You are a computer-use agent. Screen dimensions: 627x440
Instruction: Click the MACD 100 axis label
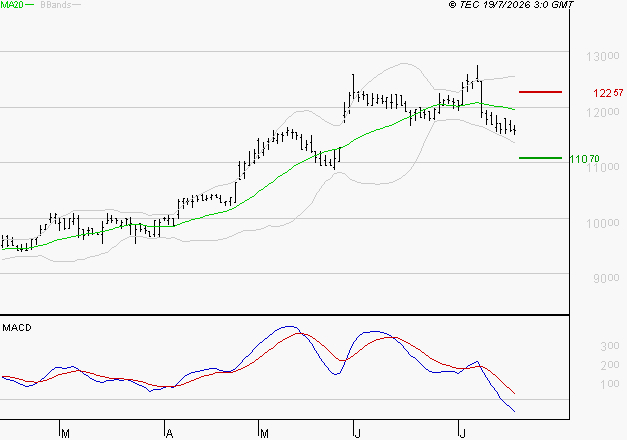pyautogui.click(x=610, y=384)
